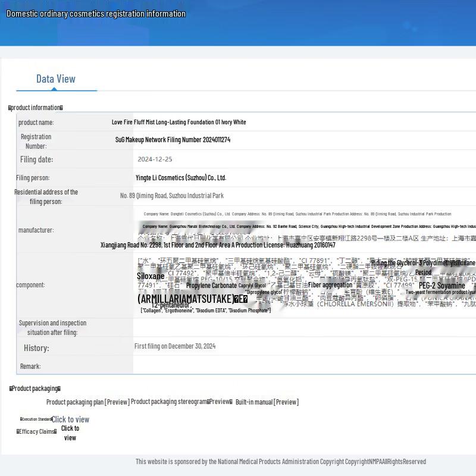
Task: Click the page title 'Domestic ordinary cosmetics registration information'
Action: pyautogui.click(x=96, y=14)
